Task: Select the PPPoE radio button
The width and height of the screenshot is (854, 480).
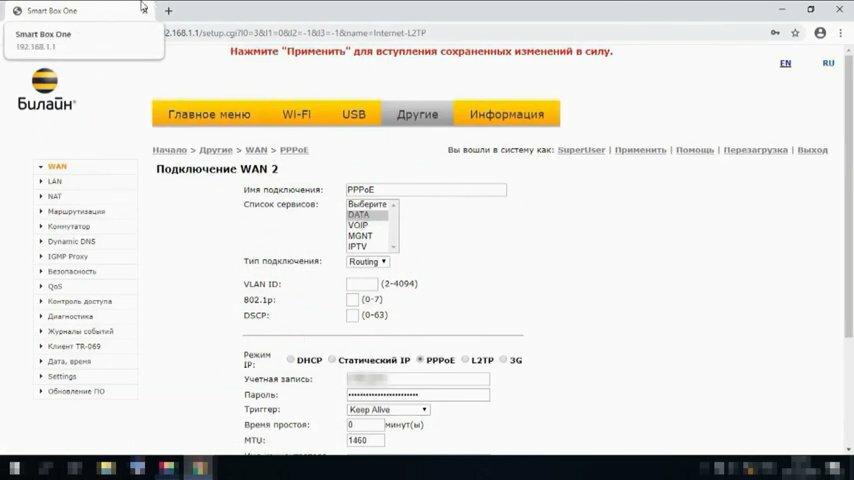Action: pyautogui.click(x=420, y=359)
